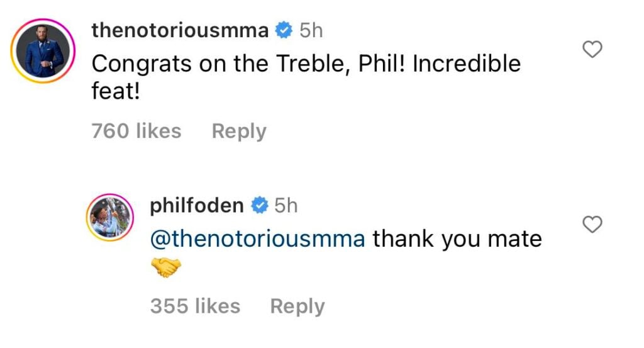Image resolution: width=644 pixels, height=348 pixels.
Task: Follow the blue @thenotoriousmma mention link
Action: [257, 239]
